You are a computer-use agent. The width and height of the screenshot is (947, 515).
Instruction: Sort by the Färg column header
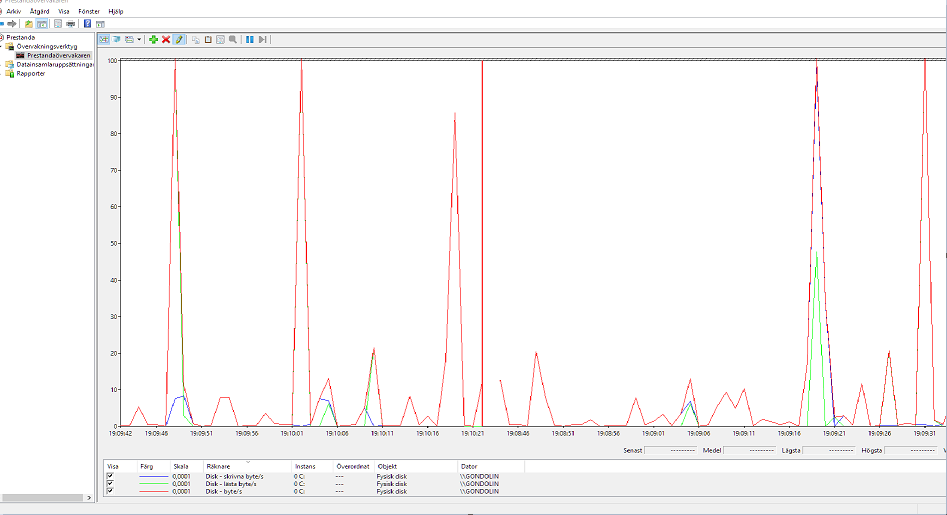click(153, 467)
